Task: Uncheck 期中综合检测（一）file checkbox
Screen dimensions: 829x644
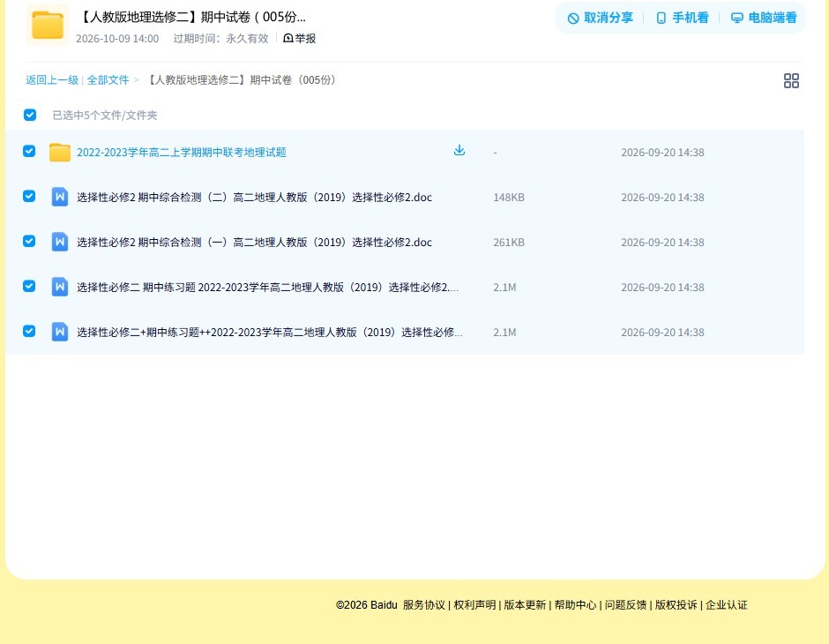Action: [29, 241]
